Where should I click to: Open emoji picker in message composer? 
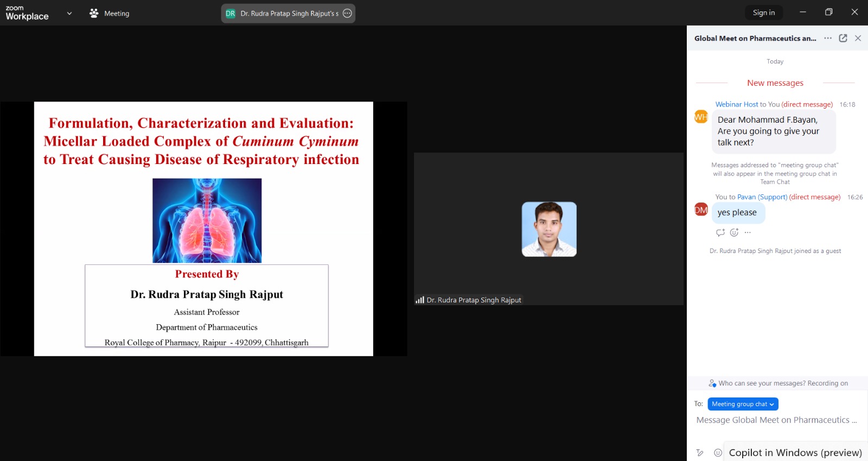tap(718, 452)
